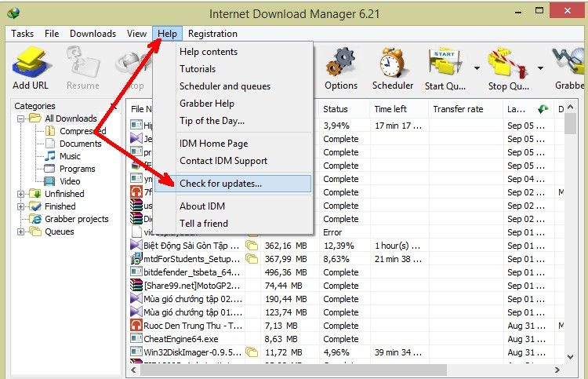Select the Programs category icon
Image resolution: width=588 pixels, height=379 pixels.
(x=49, y=169)
